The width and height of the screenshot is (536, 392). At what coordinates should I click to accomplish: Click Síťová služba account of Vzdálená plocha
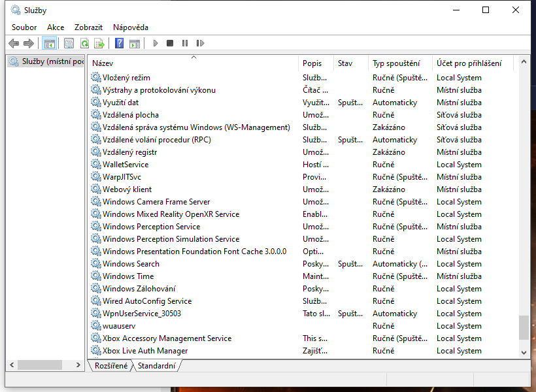[459, 114]
